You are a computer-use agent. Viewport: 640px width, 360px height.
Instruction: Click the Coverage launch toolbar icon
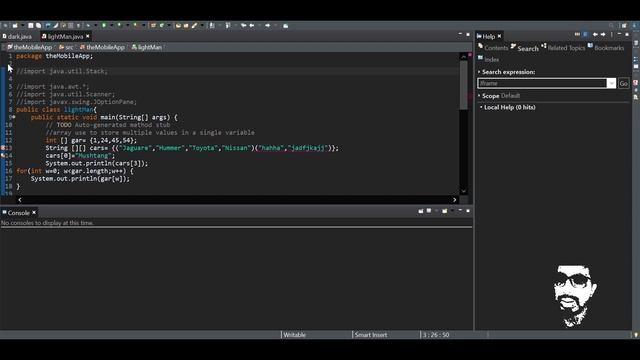119,25
